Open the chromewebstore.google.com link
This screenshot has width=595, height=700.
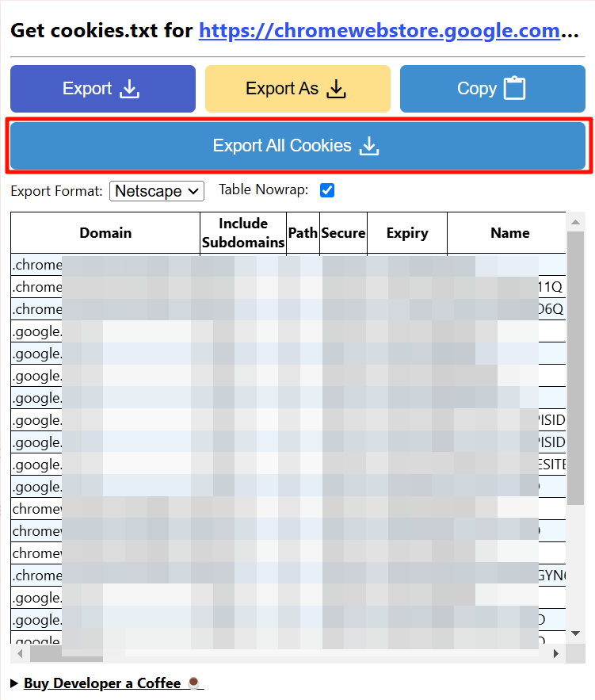point(380,31)
